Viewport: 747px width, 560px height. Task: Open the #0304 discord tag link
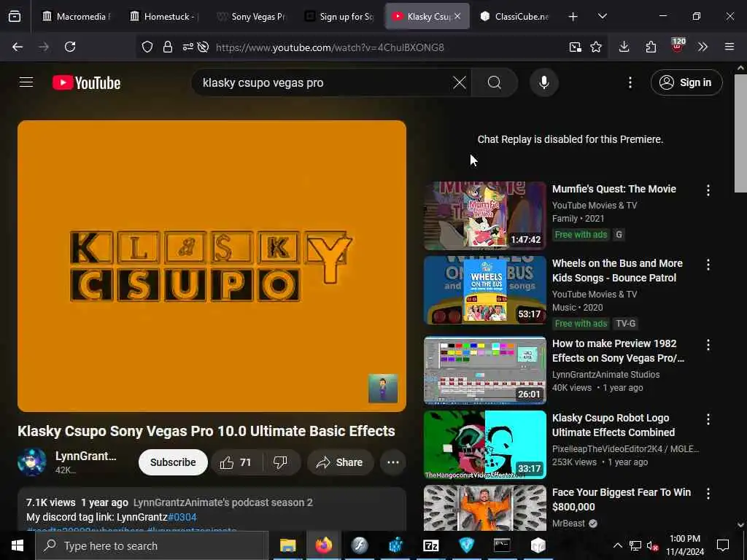[x=182, y=517]
